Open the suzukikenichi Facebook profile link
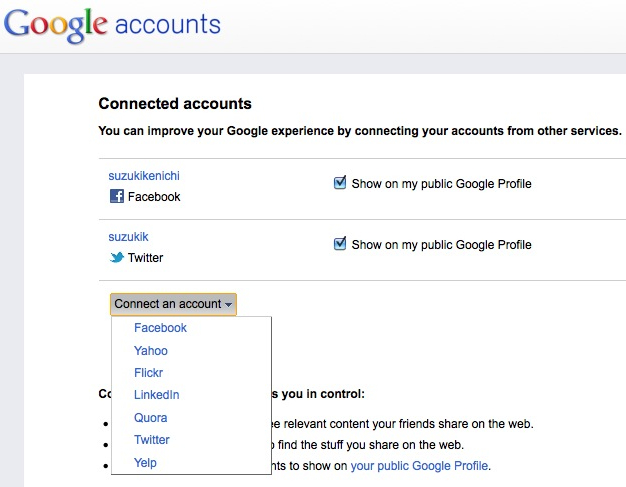Image resolution: width=626 pixels, height=487 pixels. [x=144, y=176]
